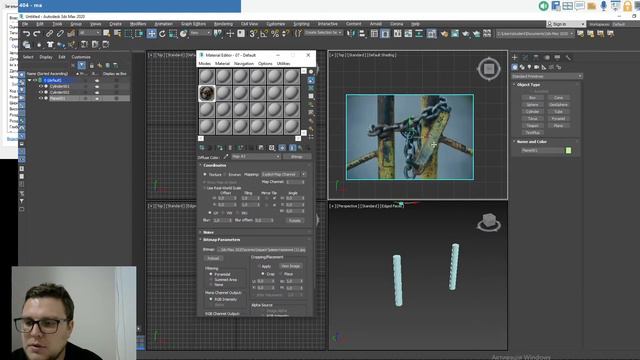Click the Plane primitive button
This screenshot has width=640, height=360.
tap(558, 126)
